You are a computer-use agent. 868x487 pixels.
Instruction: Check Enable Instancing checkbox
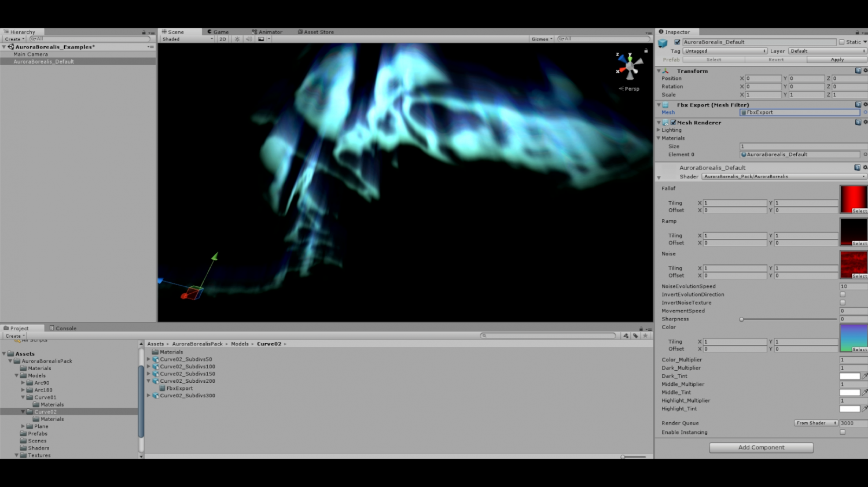843,432
